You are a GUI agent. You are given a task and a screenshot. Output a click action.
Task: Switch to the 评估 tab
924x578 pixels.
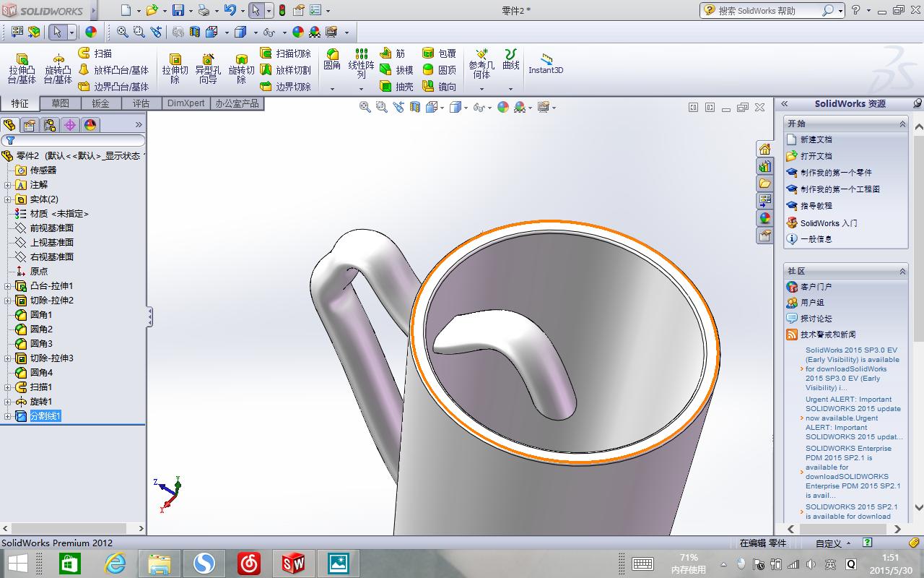coord(139,103)
